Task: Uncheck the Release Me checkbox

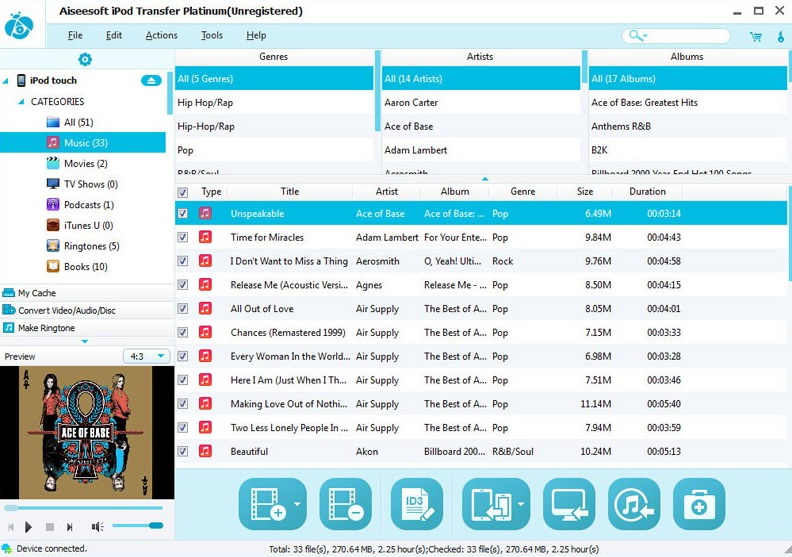Action: 183,285
